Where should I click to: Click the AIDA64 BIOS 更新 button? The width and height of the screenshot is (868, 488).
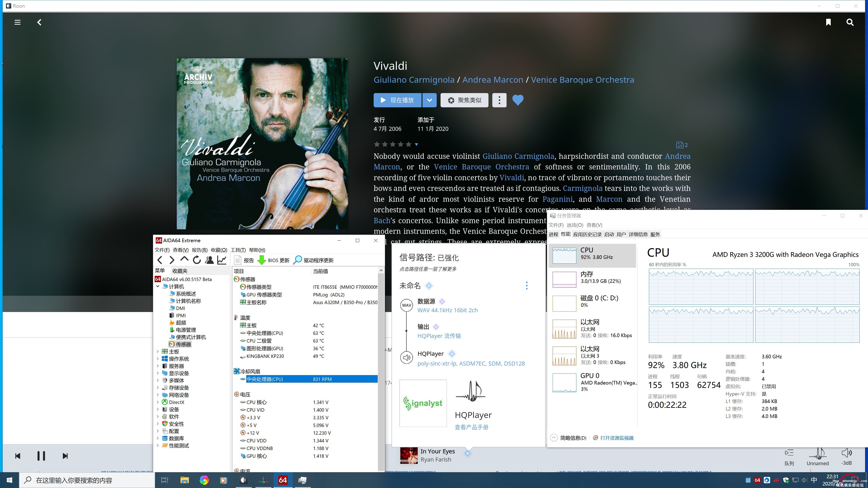coord(273,260)
